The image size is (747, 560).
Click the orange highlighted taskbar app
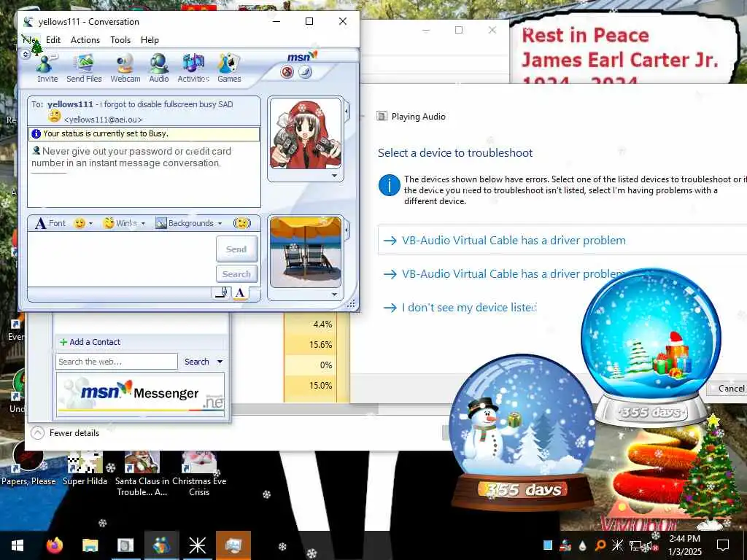233,545
